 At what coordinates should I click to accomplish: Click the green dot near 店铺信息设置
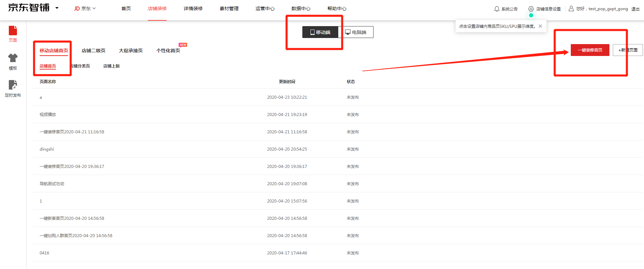click(531, 15)
